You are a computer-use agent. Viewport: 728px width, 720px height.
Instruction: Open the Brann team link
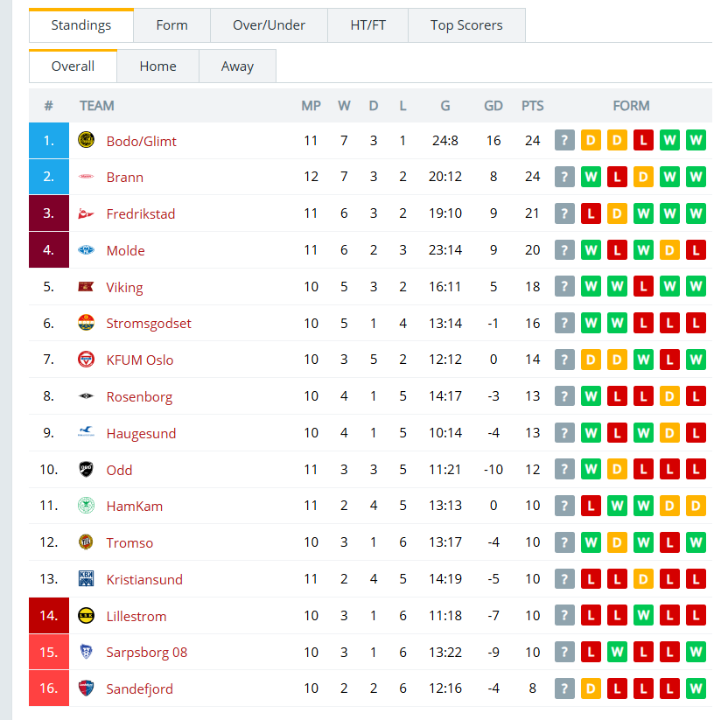(x=124, y=178)
